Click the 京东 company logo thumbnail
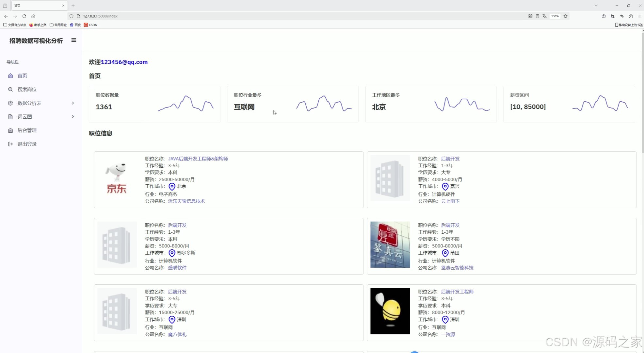This screenshot has height=353, width=644. pos(117,179)
